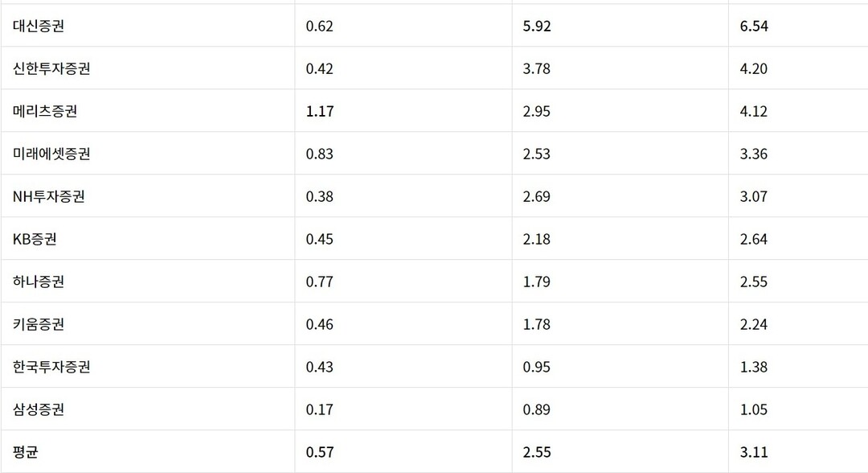The height and width of the screenshot is (473, 868).
Task: Click the NH투자증권 name cell
Action: click(x=48, y=196)
